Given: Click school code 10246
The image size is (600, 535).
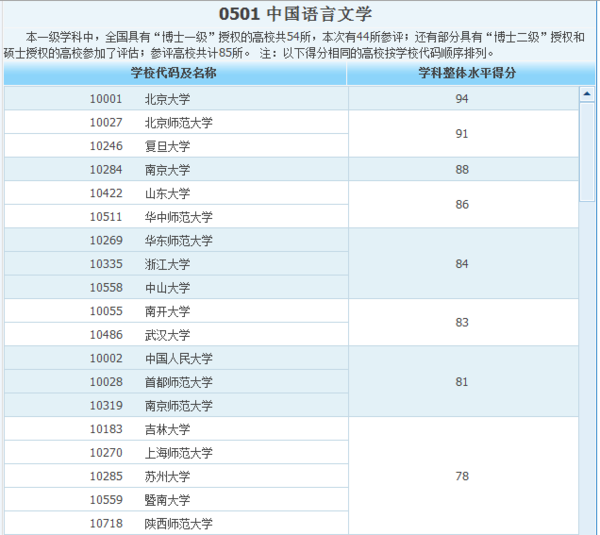Looking at the screenshot, I should point(106,146).
